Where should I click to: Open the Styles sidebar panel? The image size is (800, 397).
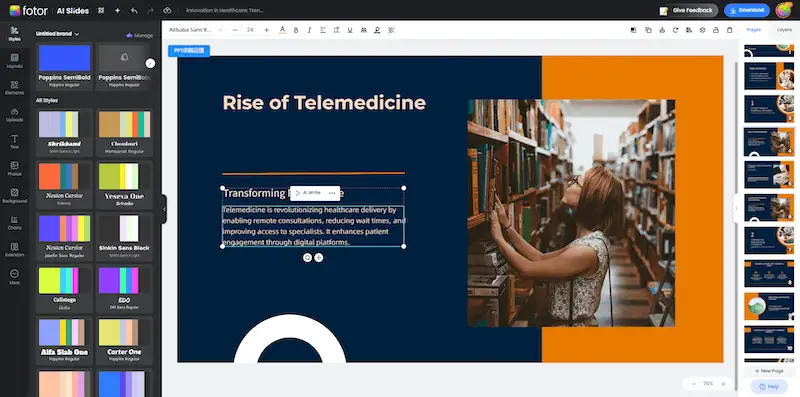coord(14,34)
